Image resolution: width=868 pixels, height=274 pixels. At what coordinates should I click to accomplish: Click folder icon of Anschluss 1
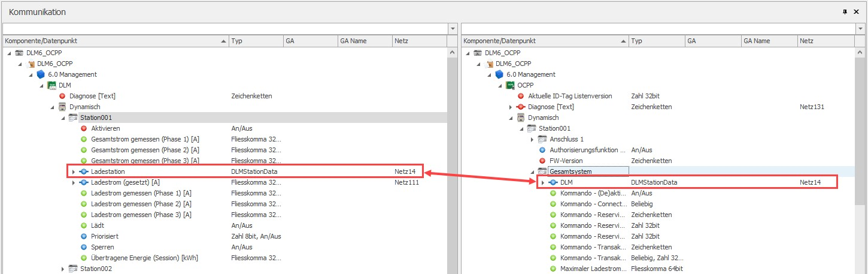(542, 139)
